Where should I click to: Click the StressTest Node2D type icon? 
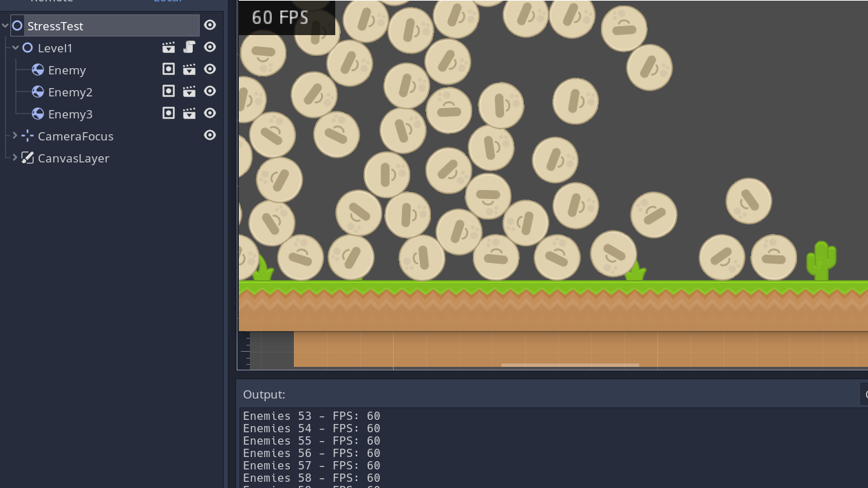point(17,26)
